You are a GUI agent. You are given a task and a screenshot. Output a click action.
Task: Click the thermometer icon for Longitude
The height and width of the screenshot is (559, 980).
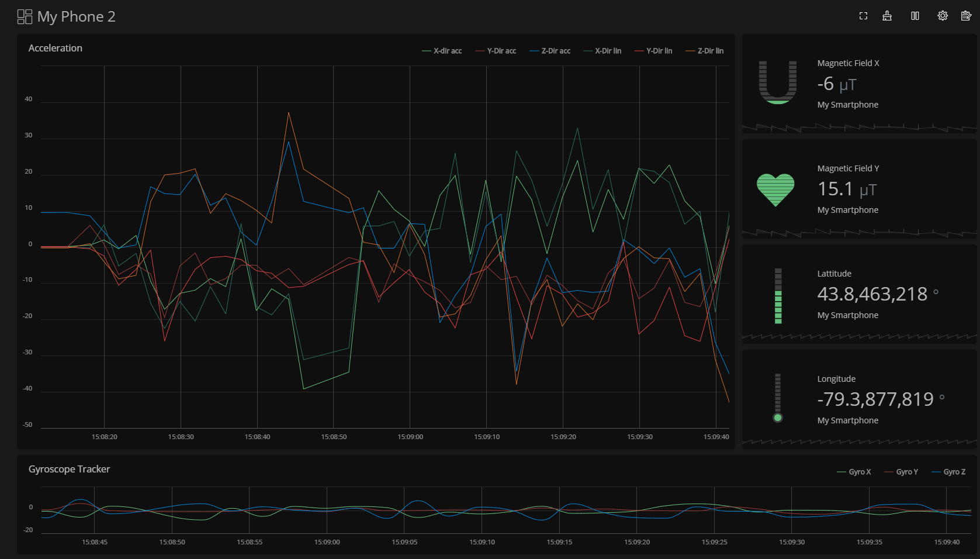778,398
